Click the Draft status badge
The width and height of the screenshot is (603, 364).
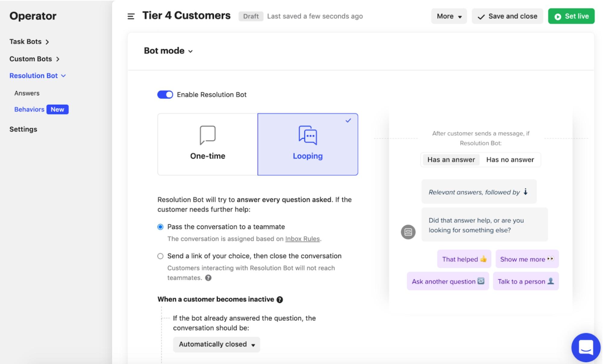[251, 16]
